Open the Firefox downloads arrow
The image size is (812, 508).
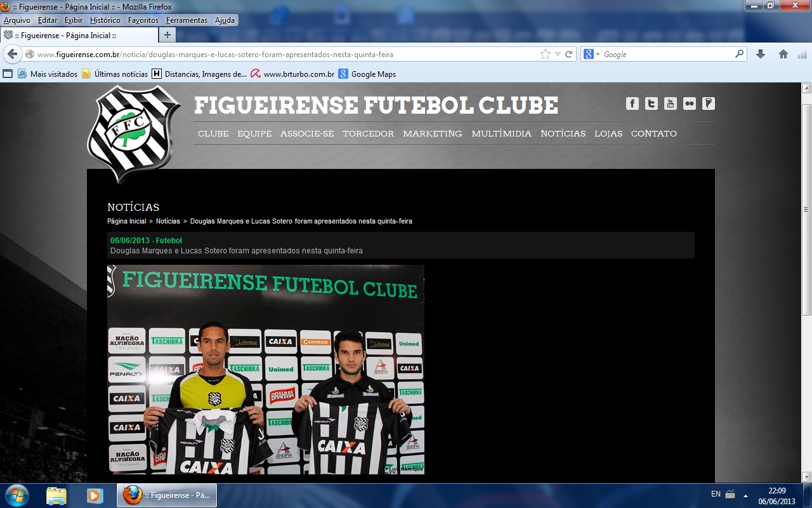[x=761, y=55]
